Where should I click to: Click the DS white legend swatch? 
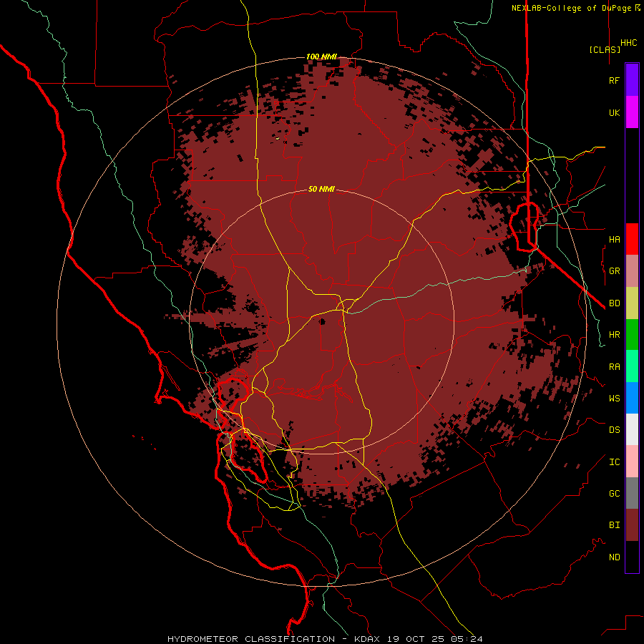632,429
